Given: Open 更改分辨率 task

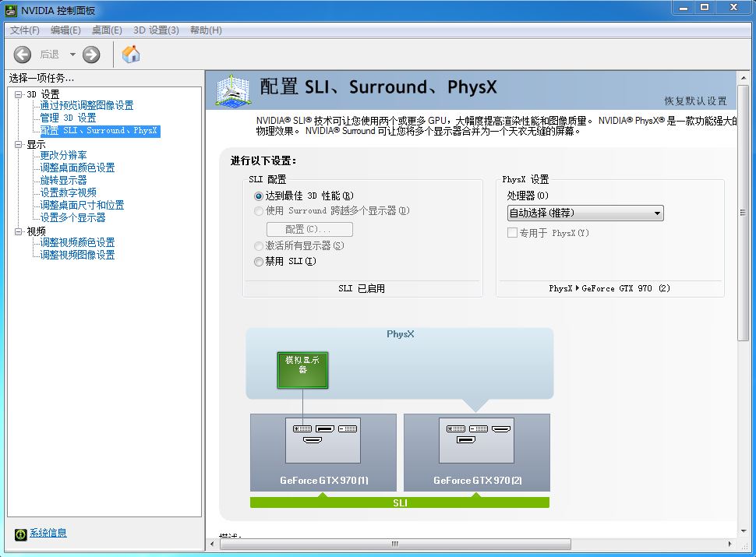Looking at the screenshot, I should pyautogui.click(x=63, y=155).
